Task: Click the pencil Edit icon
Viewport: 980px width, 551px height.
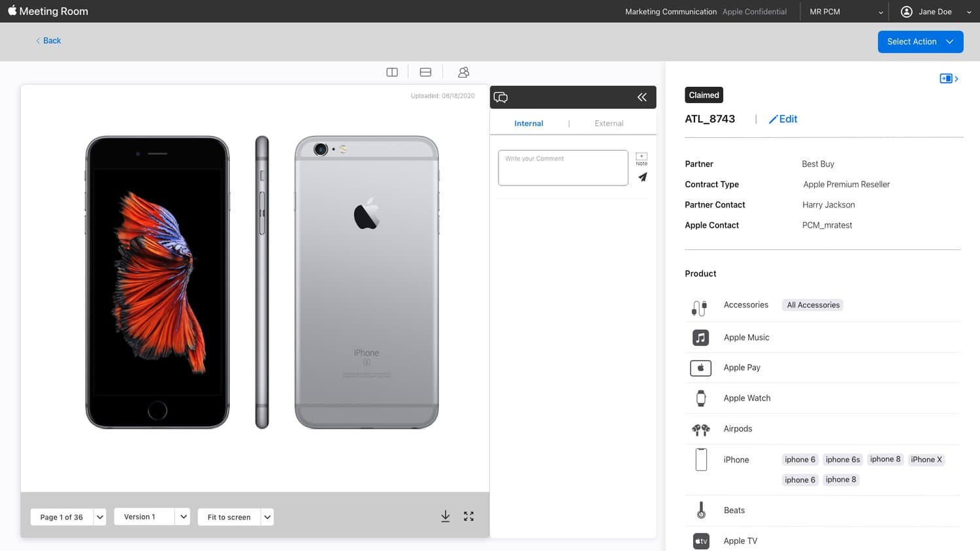Action: 773,119
